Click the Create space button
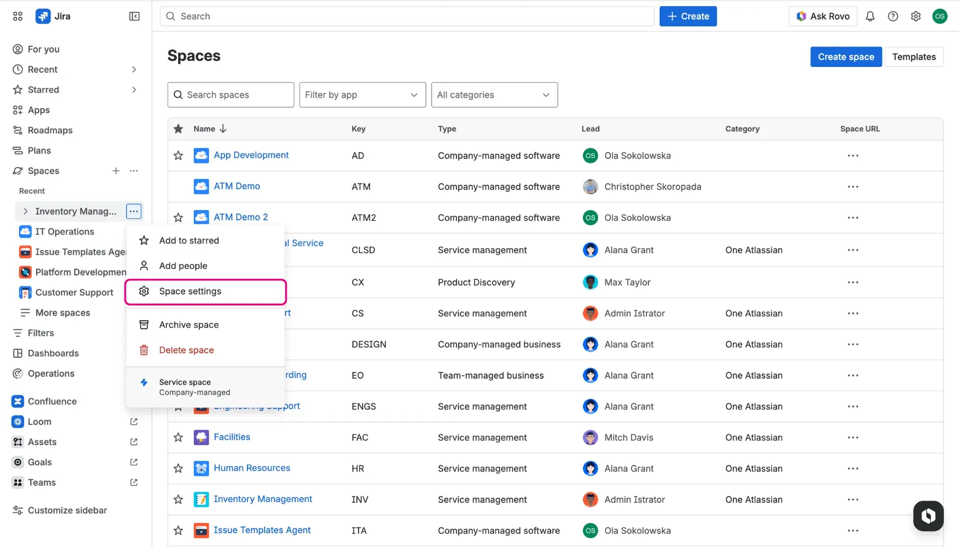Image resolution: width=959 pixels, height=560 pixels. click(846, 57)
